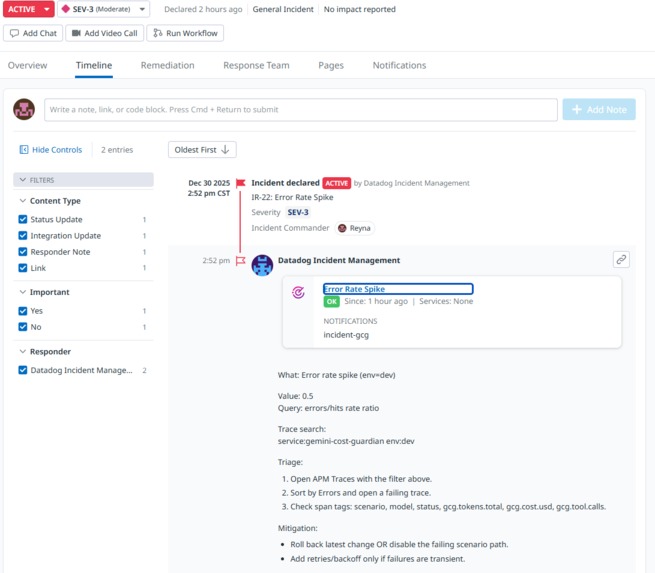Toggle the Datadog Incident Management responder checkbox
The image size is (655, 573).
click(x=23, y=370)
